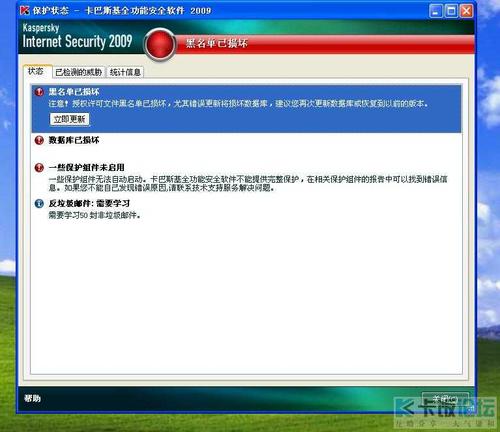This screenshot has height=432, width=500.
Task: Click the 关闭 button at bottom right
Action: coord(445,399)
